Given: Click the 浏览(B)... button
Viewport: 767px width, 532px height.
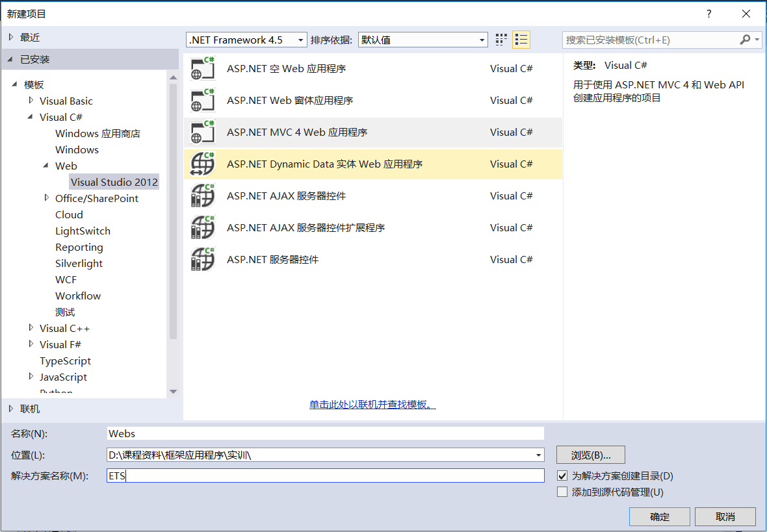Looking at the screenshot, I should [590, 455].
